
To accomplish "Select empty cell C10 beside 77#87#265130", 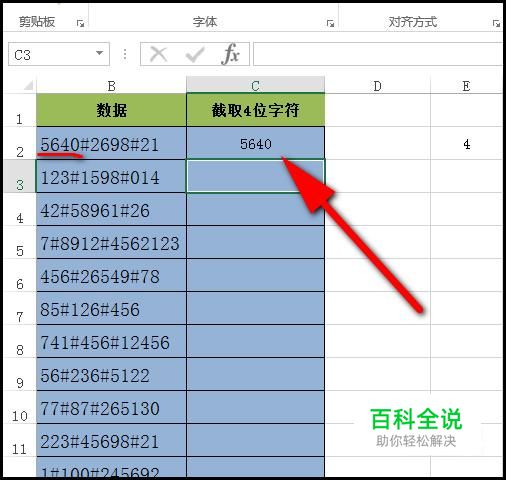I will click(255, 407).
